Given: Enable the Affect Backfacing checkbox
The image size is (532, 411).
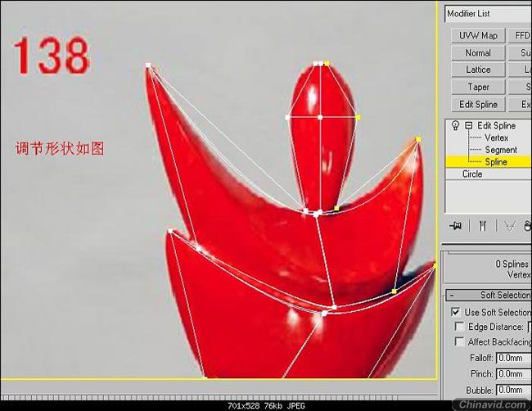Looking at the screenshot, I should pos(459,341).
